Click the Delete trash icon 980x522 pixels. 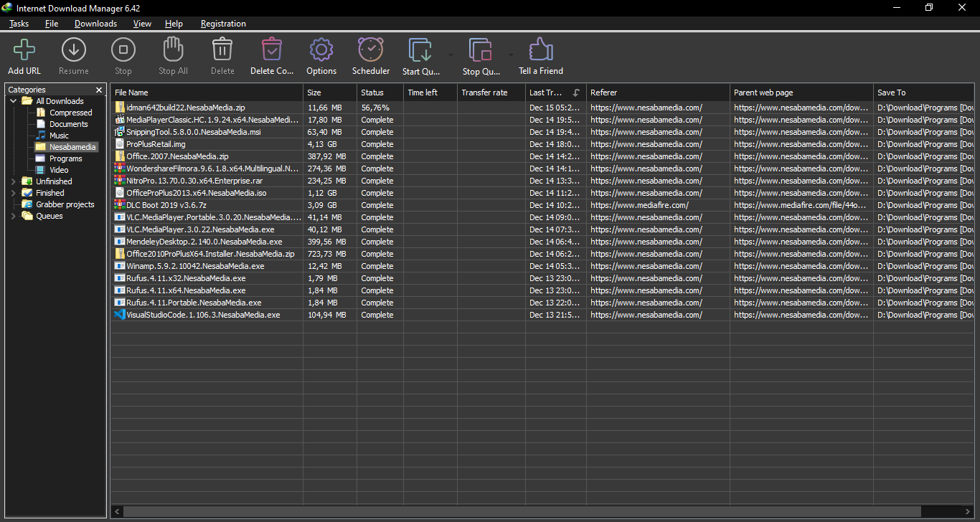coord(222,49)
